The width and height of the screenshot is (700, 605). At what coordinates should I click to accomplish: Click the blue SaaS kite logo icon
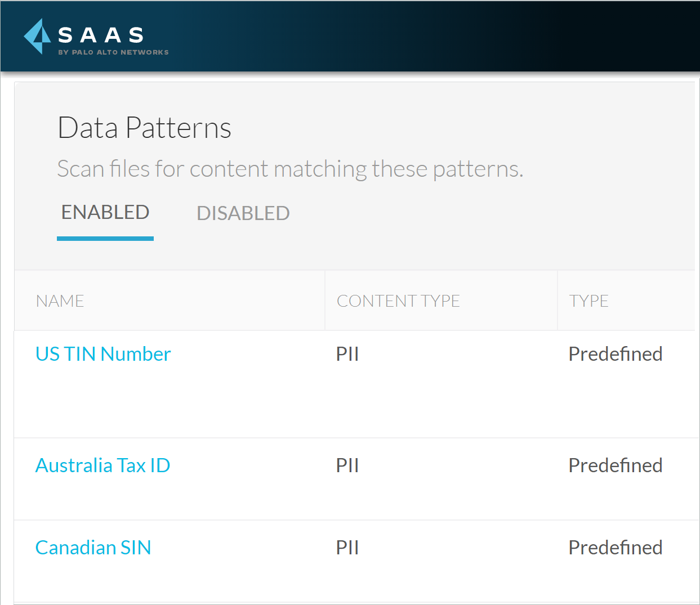click(37, 37)
